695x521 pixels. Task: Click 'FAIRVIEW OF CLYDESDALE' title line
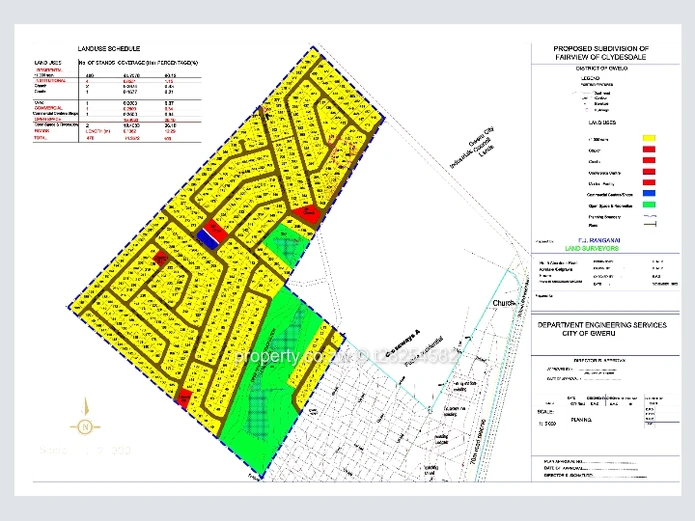point(601,57)
